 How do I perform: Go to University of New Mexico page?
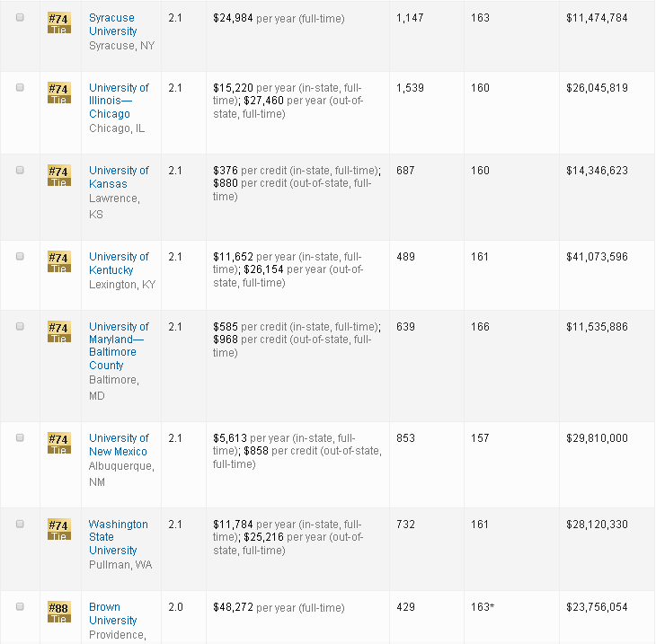(118, 445)
